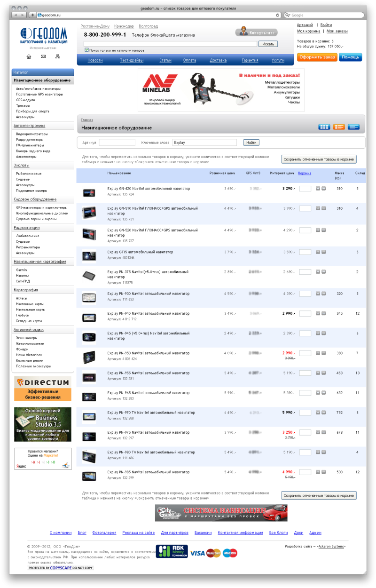Open the Гарантия menu item

click(x=250, y=60)
